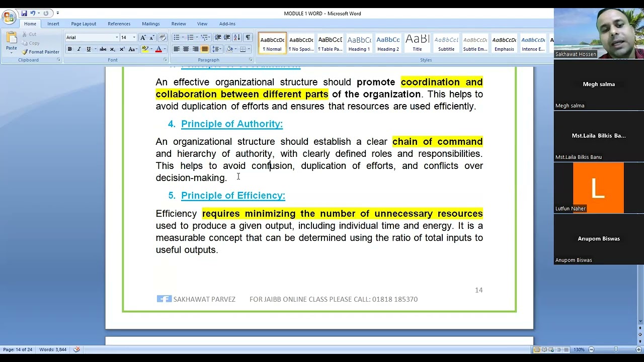Open the 130% zoom level dialog

point(579,349)
